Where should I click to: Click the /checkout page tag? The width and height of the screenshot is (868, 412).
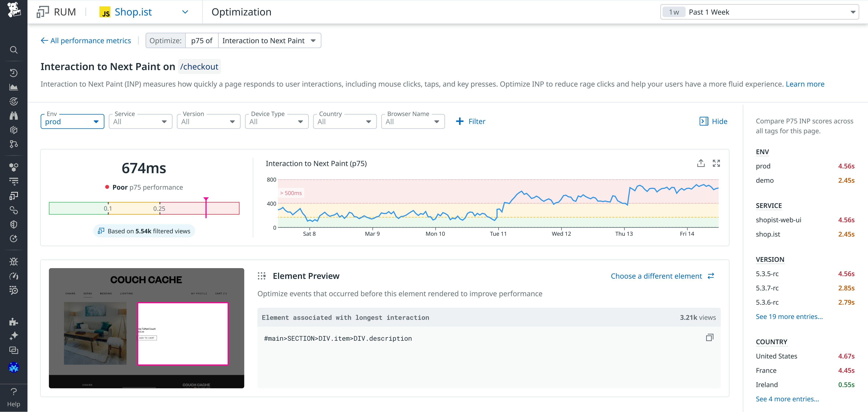[199, 66]
